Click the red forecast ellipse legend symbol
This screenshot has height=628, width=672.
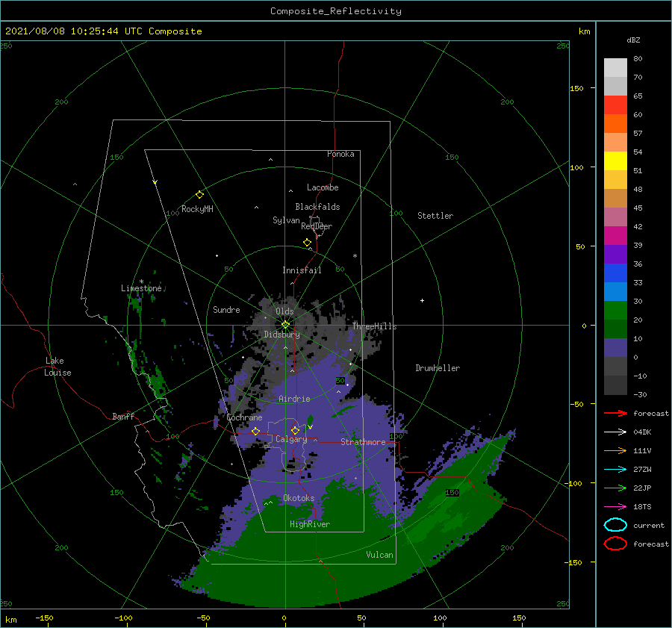click(x=615, y=544)
